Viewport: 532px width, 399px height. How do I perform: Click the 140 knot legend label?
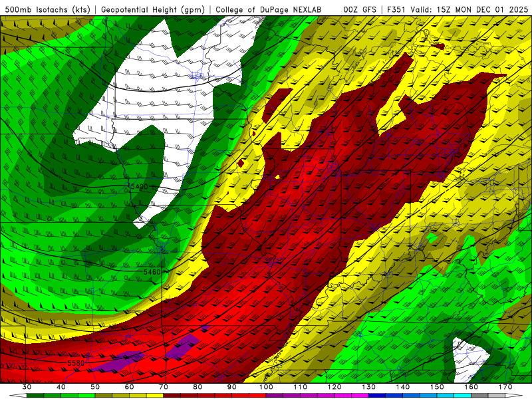(x=403, y=387)
